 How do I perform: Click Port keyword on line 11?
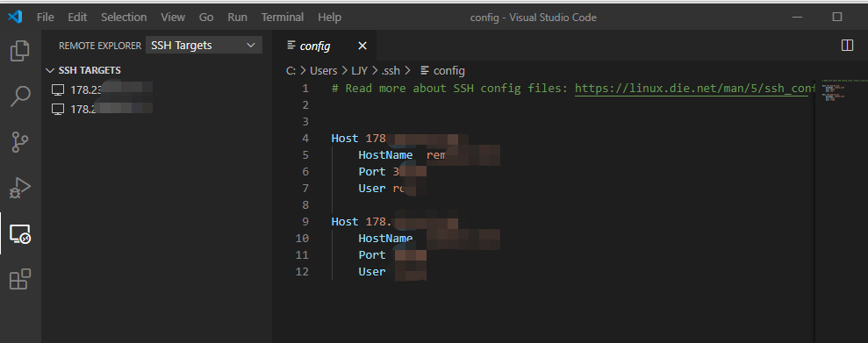click(x=372, y=255)
